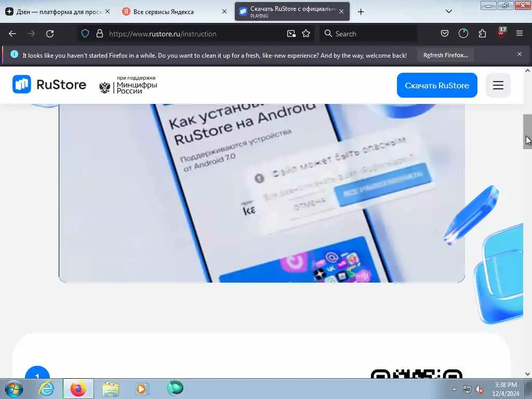Viewport: 532px width, 399px height.
Task: Click the RuStore logo icon
Action: [22, 84]
